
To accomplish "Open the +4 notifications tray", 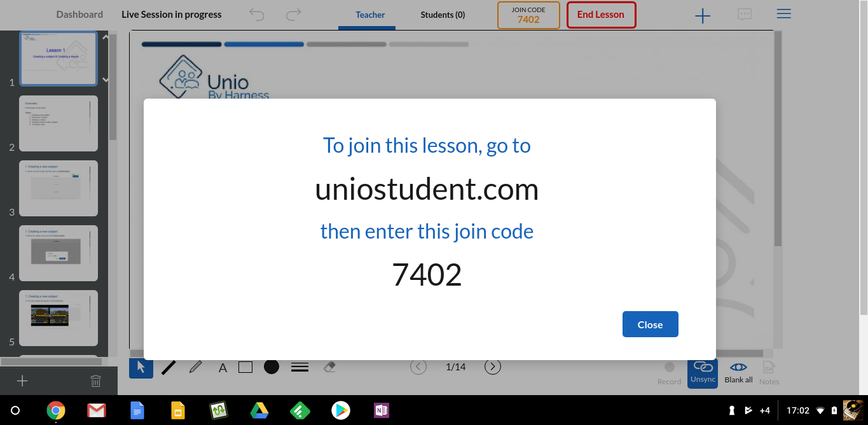I will tap(765, 410).
